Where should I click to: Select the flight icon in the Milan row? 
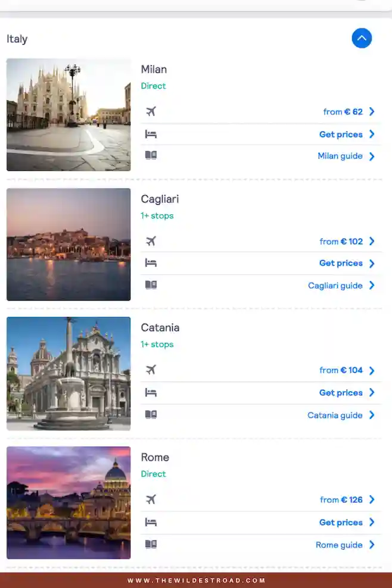[x=151, y=111]
